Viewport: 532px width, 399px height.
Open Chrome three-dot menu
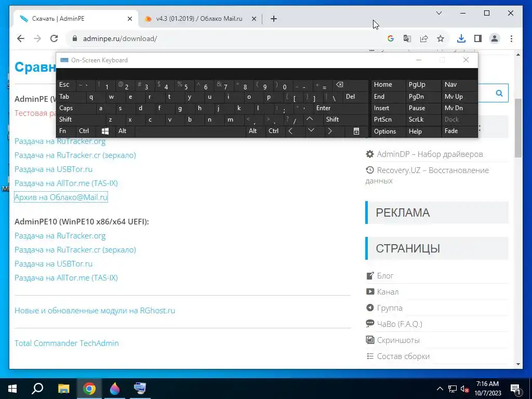[511, 38]
